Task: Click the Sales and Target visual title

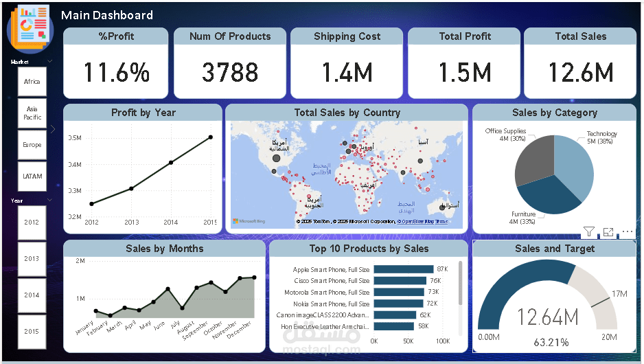Action: tap(555, 249)
